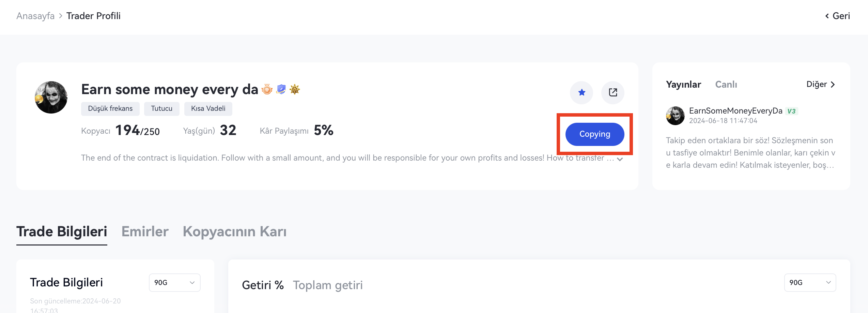Go to Anasayfa breadcrumb link
The image size is (868, 313).
pyautogui.click(x=35, y=16)
